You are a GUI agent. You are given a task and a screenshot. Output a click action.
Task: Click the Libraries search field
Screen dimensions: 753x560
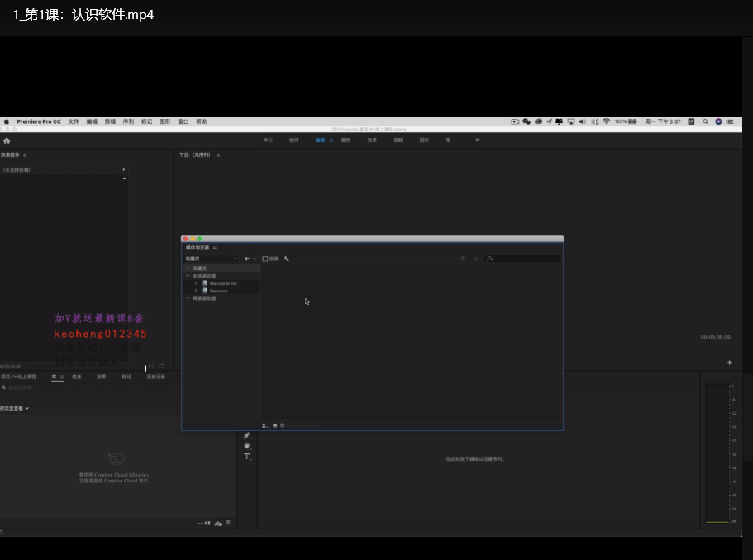[x=88, y=387]
